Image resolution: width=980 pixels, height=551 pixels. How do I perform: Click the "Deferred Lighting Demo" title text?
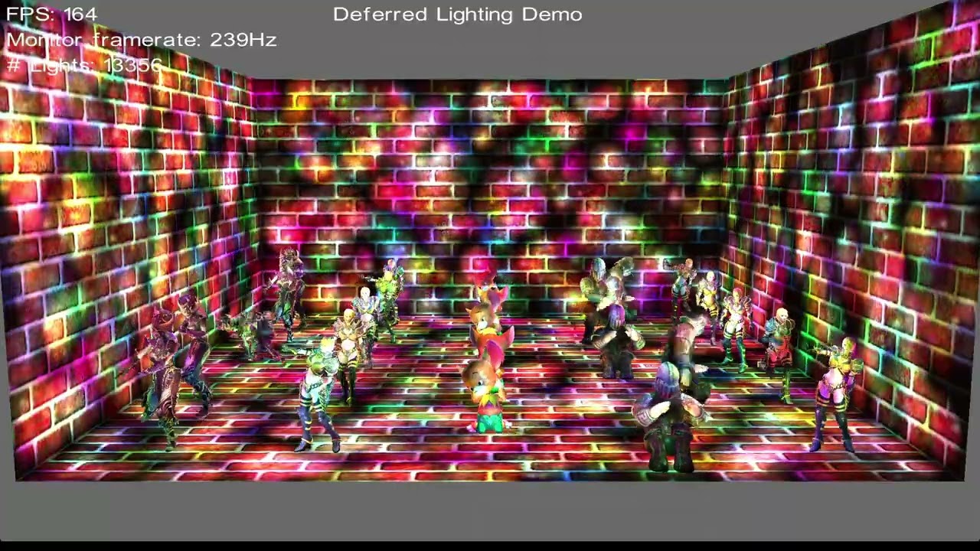(458, 15)
